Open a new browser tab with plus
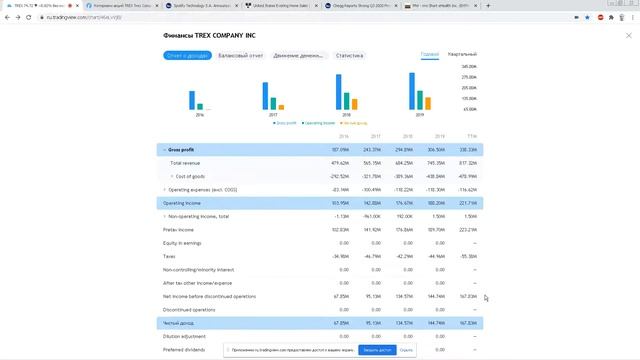Viewport: 640px width, 360px height. [488, 6]
